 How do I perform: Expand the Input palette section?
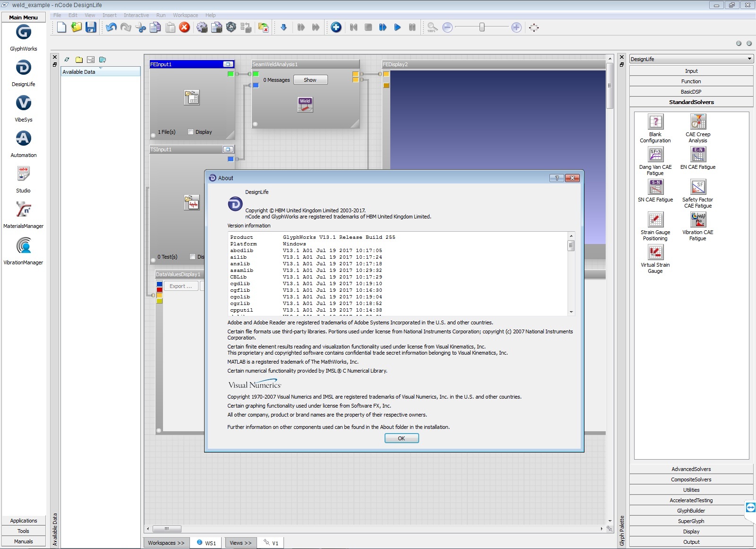coord(691,71)
